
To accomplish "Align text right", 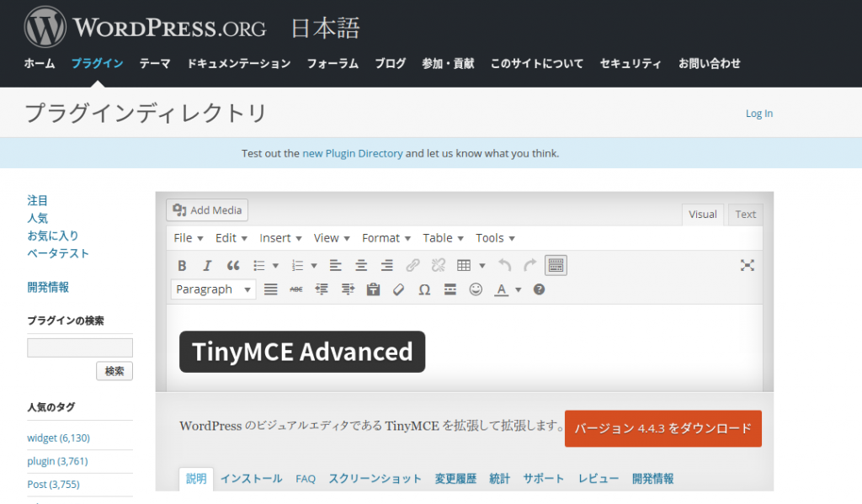I will [x=387, y=266].
